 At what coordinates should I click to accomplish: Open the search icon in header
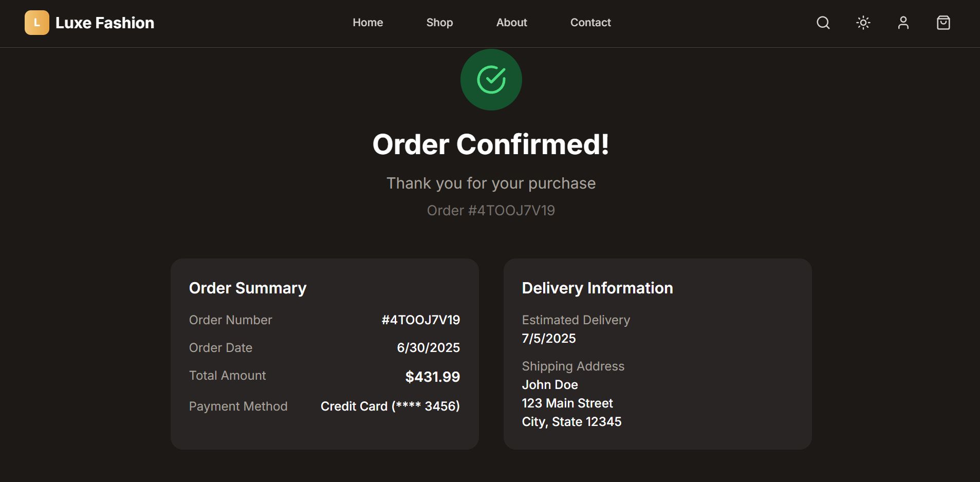point(823,23)
